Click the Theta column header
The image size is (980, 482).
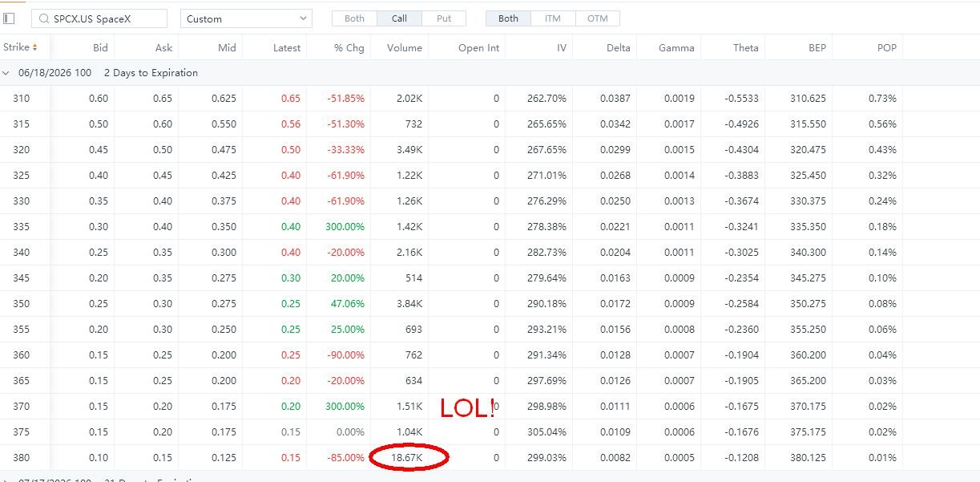click(x=745, y=47)
